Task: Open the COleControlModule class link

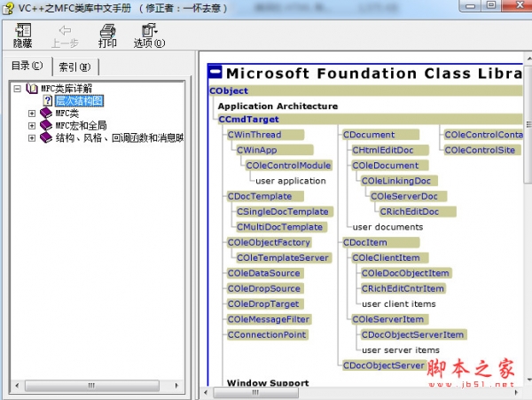Action: coord(288,165)
